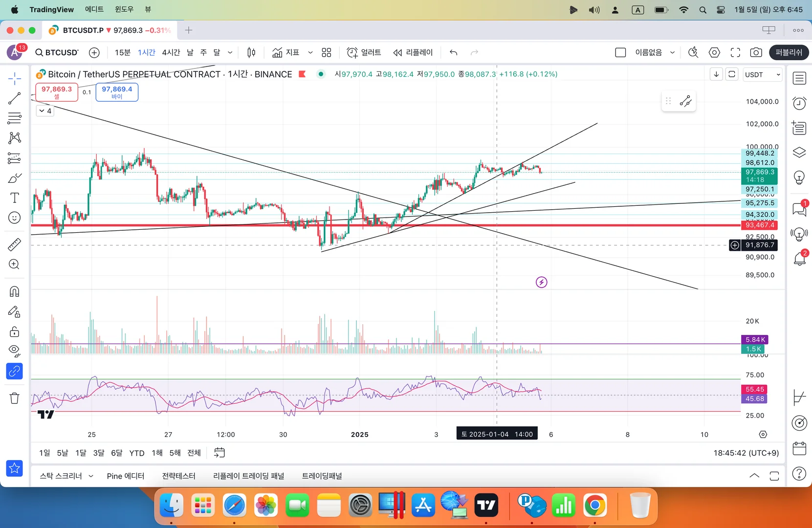The height and width of the screenshot is (528, 812).
Task: Collapse the indicator legend showing 4
Action: point(45,111)
